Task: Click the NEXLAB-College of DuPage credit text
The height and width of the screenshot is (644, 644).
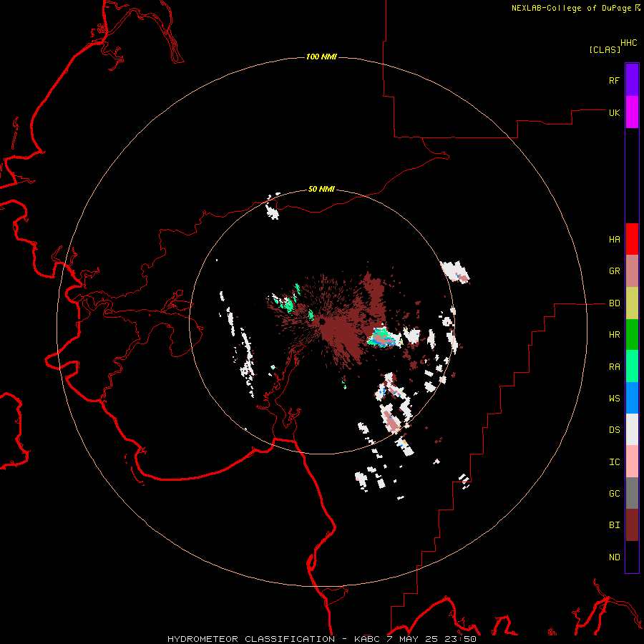Action: [571, 8]
